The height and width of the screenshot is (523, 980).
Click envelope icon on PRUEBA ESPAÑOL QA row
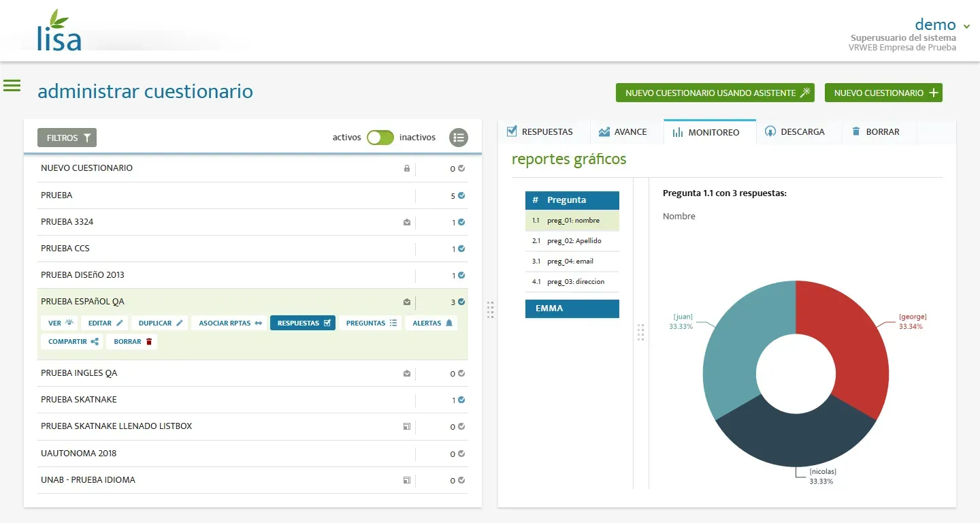click(x=407, y=302)
